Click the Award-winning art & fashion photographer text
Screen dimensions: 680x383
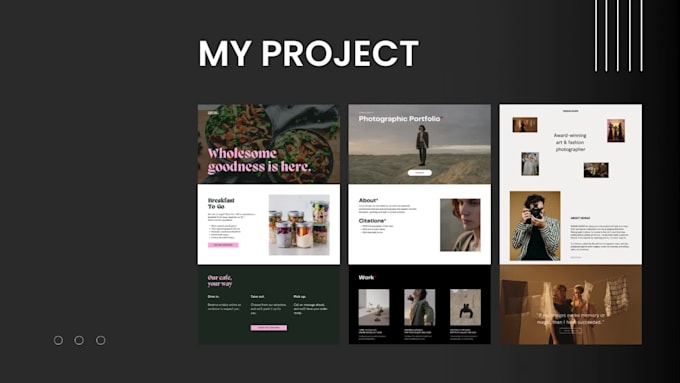pos(570,142)
